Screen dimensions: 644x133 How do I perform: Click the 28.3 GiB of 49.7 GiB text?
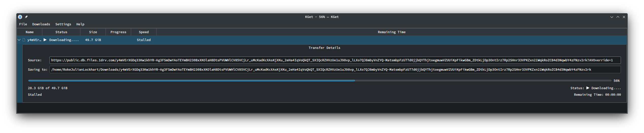pos(48,88)
